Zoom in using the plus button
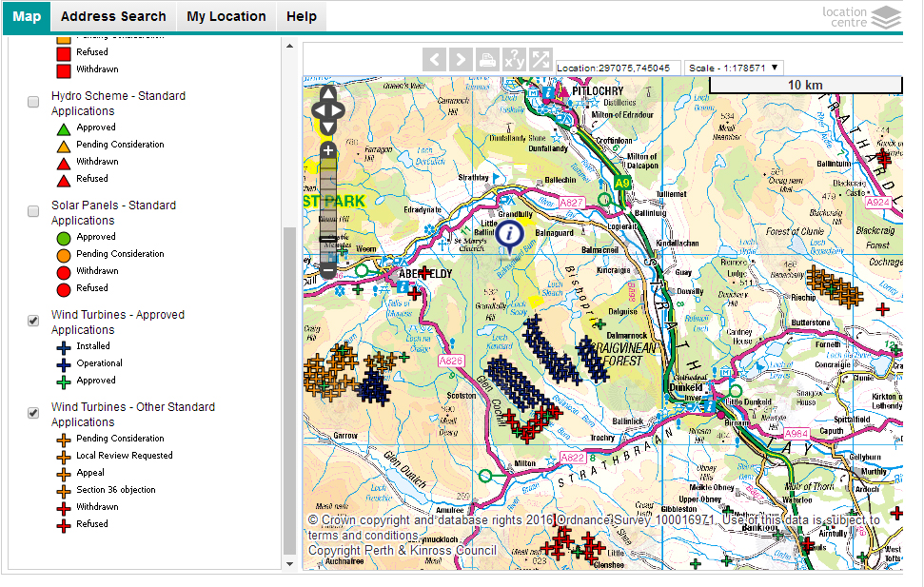 (x=328, y=150)
